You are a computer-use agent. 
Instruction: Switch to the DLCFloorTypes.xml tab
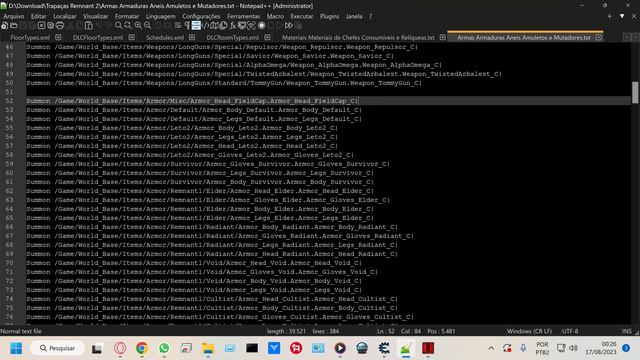(98, 37)
